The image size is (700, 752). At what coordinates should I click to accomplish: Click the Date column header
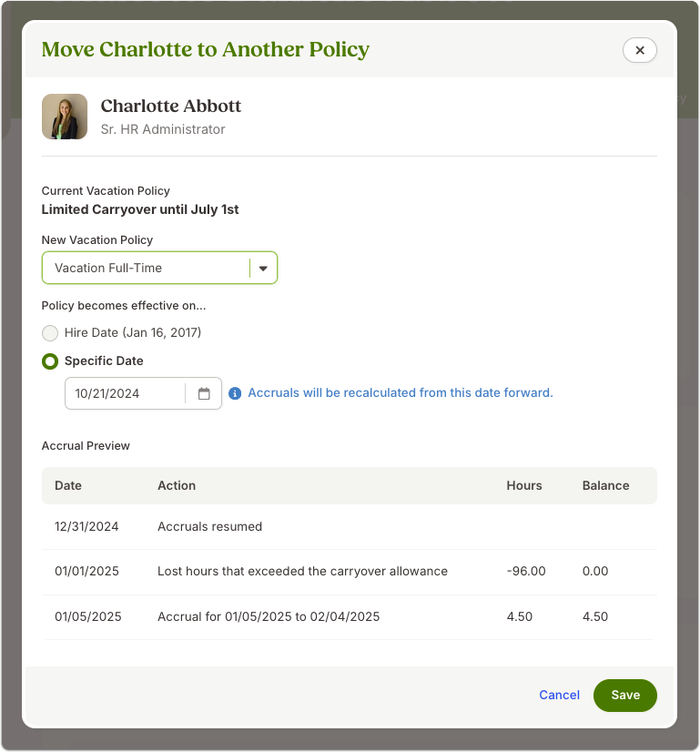pyautogui.click(x=68, y=485)
